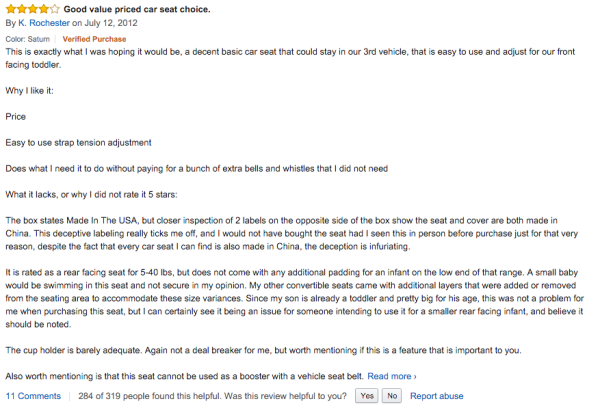The width and height of the screenshot is (600, 410).
Task: Open the 11 Comments link
Action: point(33,396)
